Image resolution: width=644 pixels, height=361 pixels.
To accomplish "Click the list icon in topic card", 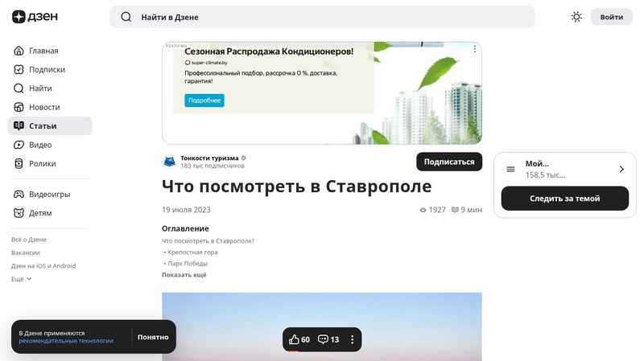I will pos(510,169).
